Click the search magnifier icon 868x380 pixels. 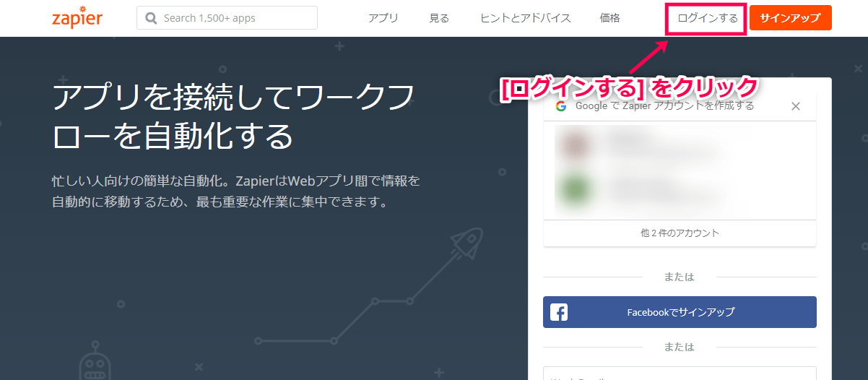(x=151, y=18)
